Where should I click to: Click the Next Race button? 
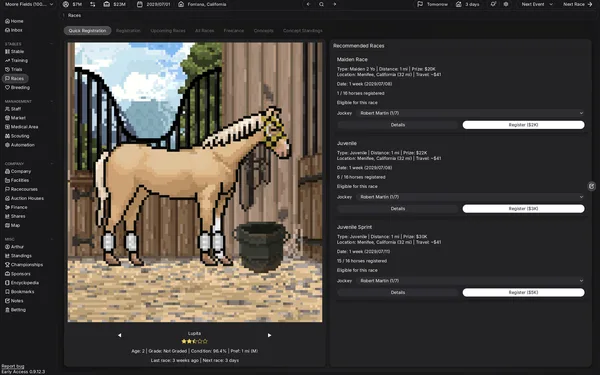click(577, 4)
